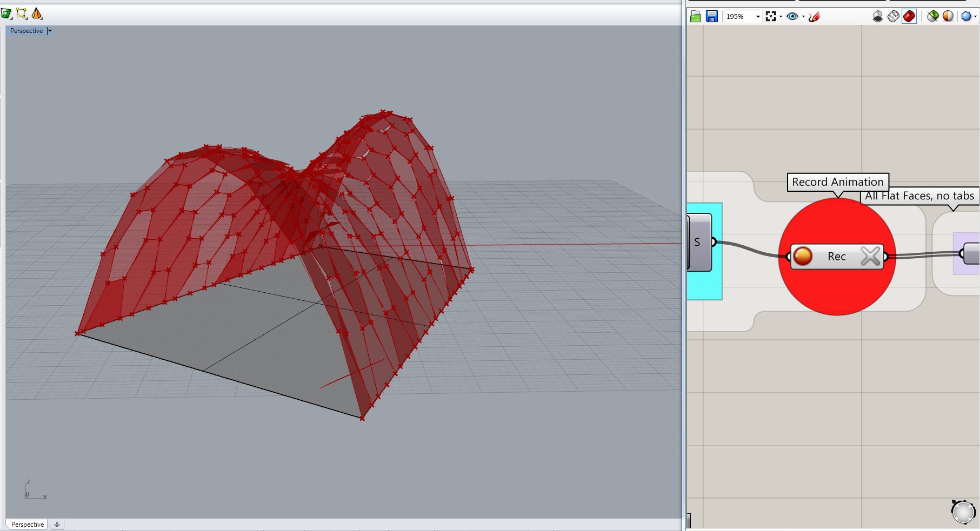Click the green Open file icon in Grasshopper
Screen dimensions: 980x531
click(x=696, y=17)
